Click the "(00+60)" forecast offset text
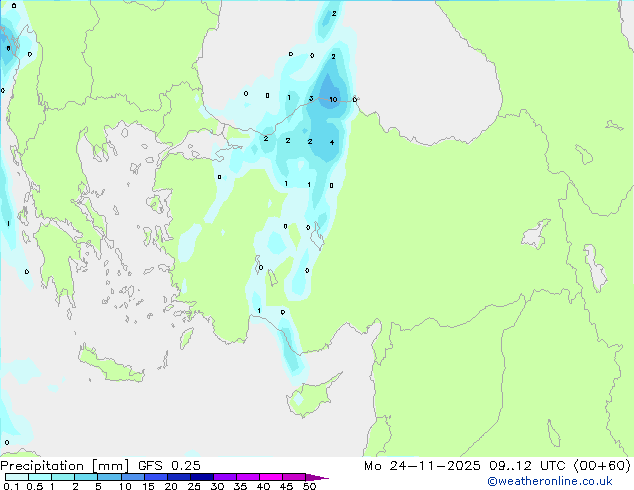The width and height of the screenshot is (634, 490). [x=602, y=465]
